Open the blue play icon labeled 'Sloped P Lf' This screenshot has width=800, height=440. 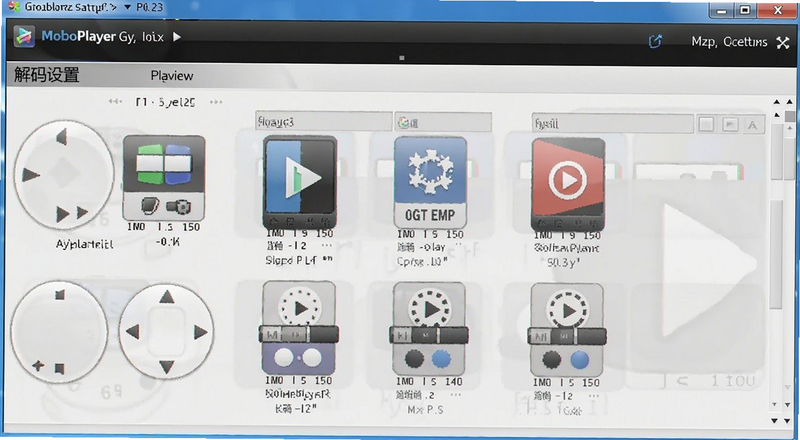coord(300,182)
